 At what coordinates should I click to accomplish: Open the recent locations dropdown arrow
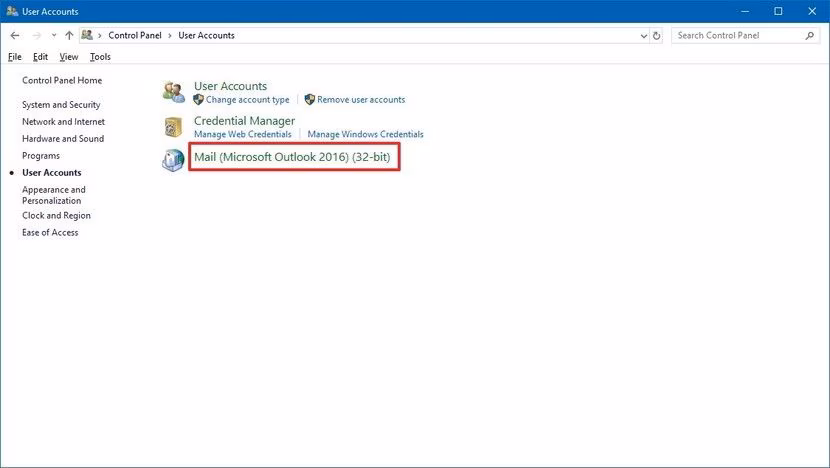click(53, 35)
